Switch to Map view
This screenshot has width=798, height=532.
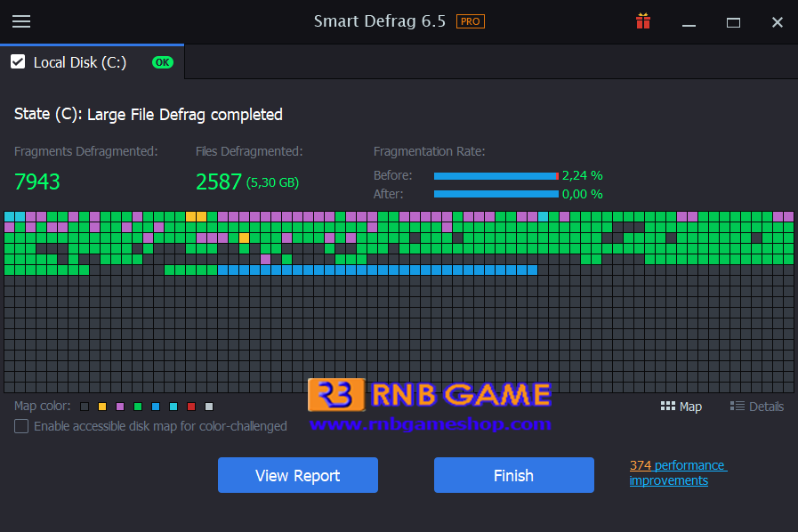coord(681,407)
